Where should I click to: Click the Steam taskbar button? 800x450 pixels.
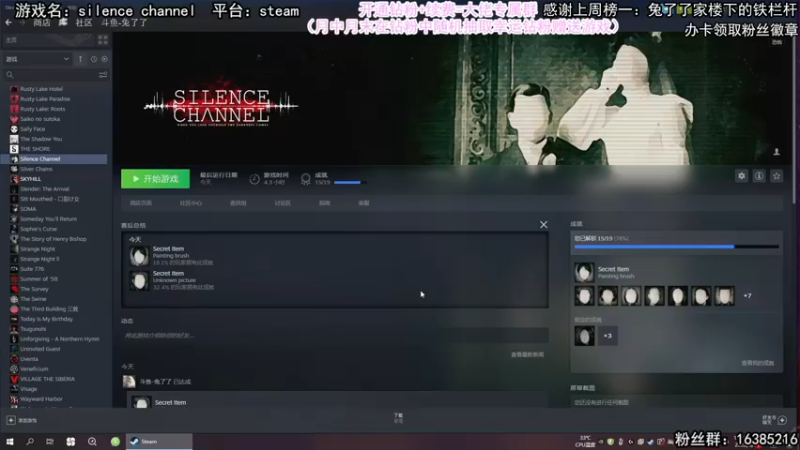159,442
